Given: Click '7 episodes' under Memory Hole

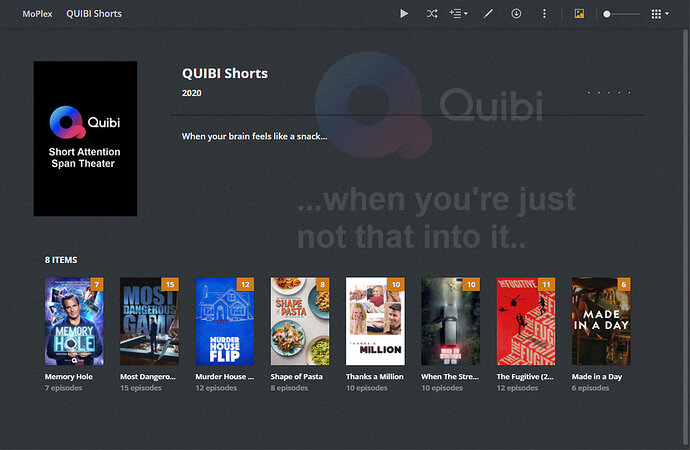Looking at the screenshot, I should click(x=63, y=388).
